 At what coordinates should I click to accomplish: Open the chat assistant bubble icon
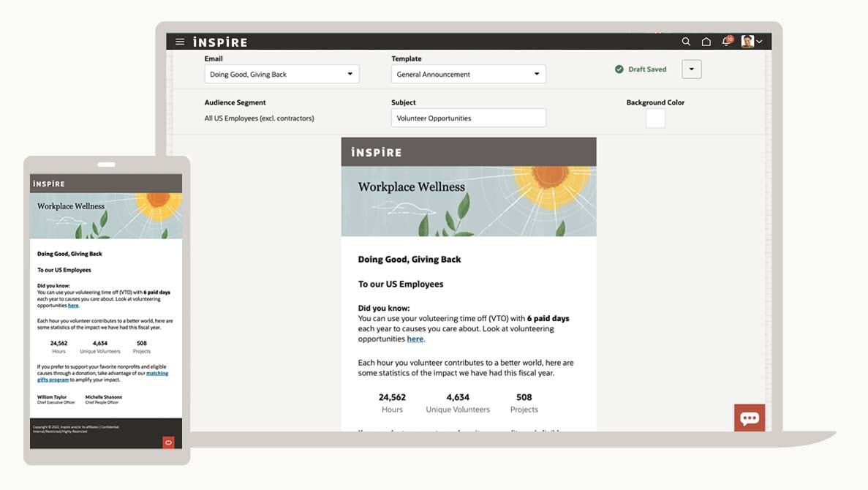click(750, 418)
